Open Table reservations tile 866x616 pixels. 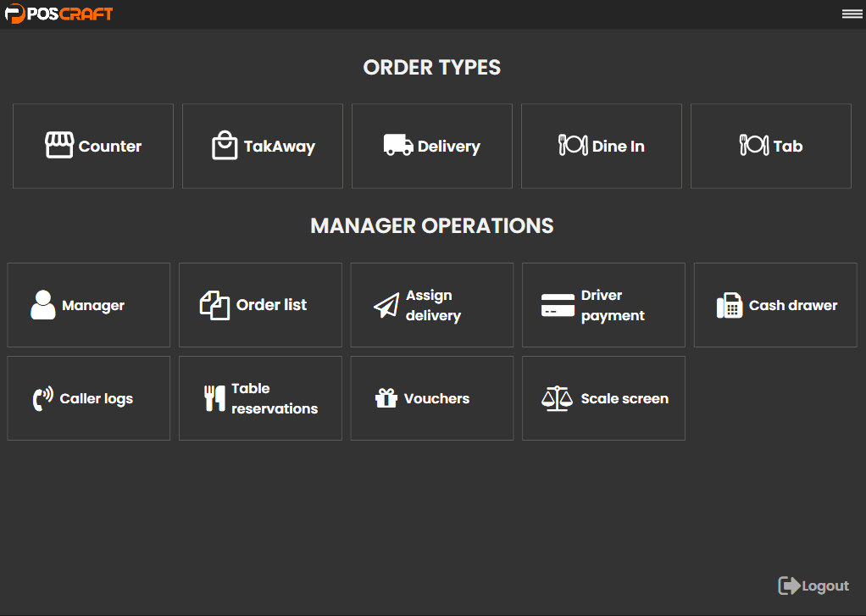click(x=260, y=398)
